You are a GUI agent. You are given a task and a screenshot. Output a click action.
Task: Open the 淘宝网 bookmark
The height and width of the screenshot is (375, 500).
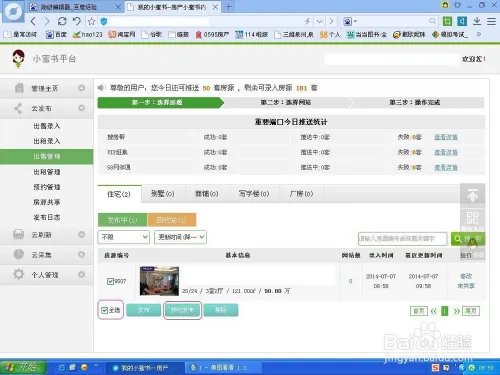tap(122, 34)
